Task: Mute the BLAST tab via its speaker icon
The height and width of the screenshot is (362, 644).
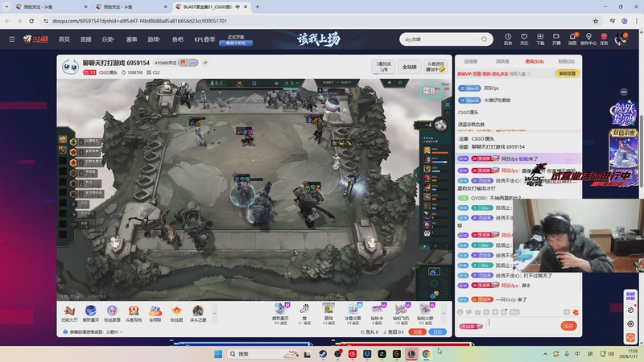Action: 237,7
